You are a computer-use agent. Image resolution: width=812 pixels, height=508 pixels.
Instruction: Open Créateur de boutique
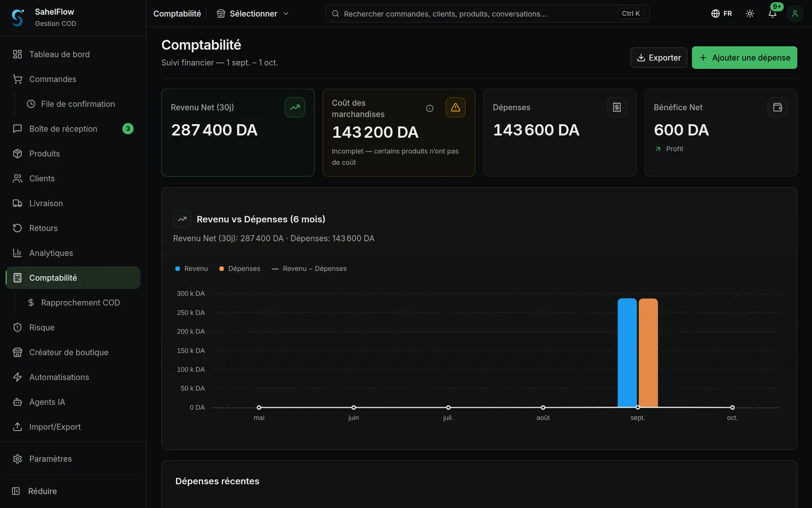click(x=73, y=352)
